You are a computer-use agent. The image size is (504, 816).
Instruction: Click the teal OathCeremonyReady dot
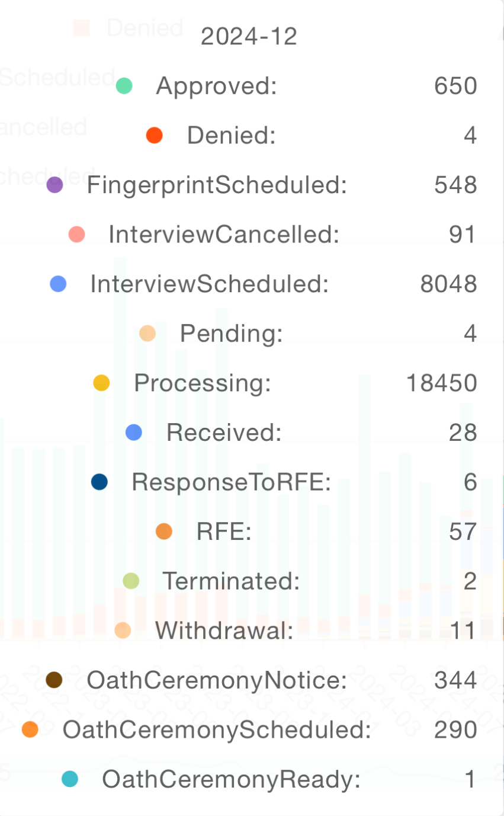[x=70, y=779]
